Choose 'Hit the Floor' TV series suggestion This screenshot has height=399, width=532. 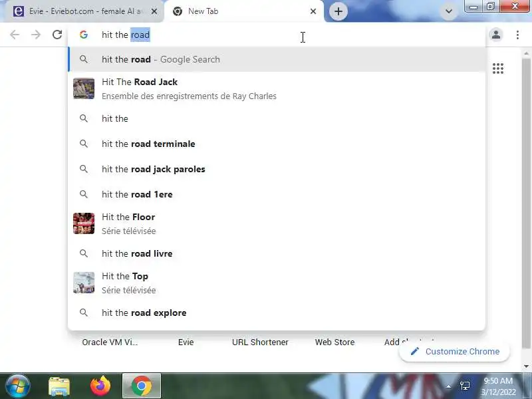pyautogui.click(x=277, y=223)
